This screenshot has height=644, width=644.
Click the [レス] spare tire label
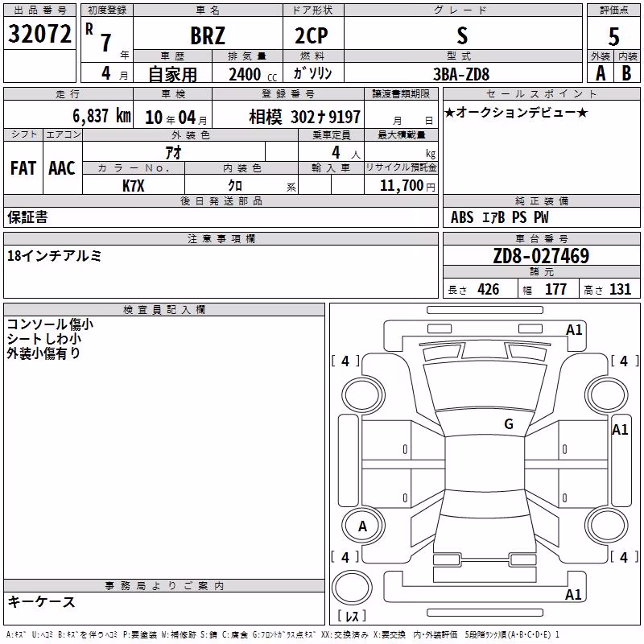coord(352,616)
